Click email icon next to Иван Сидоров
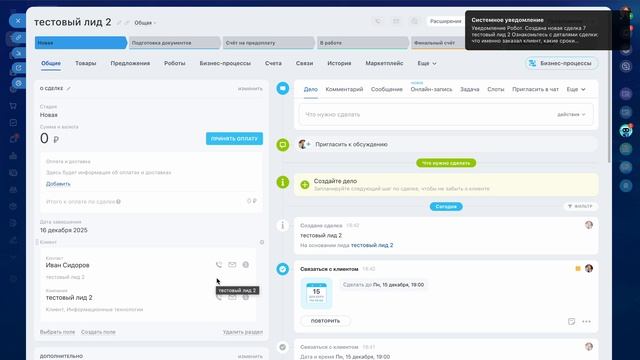 coord(232,264)
